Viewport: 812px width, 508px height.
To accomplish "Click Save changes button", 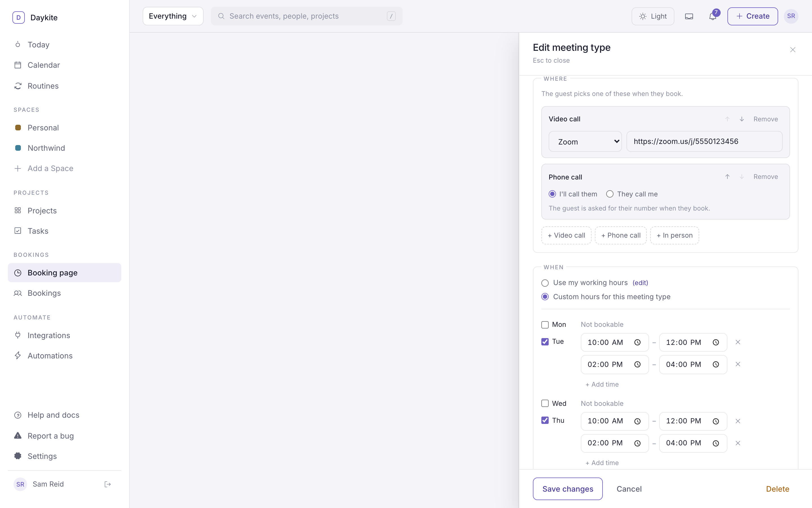I will click(568, 489).
